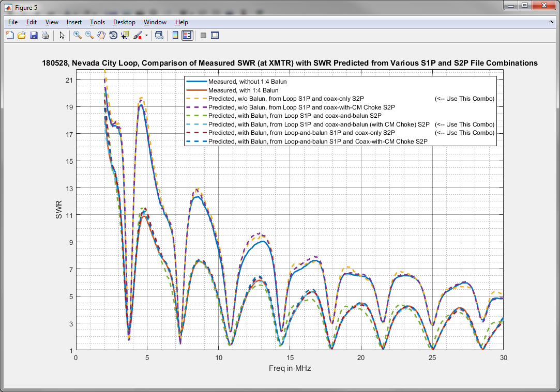Screen dimensions: 560x392
Task: Enable the Rotate 3D tool
Action: pyautogui.click(x=113, y=35)
